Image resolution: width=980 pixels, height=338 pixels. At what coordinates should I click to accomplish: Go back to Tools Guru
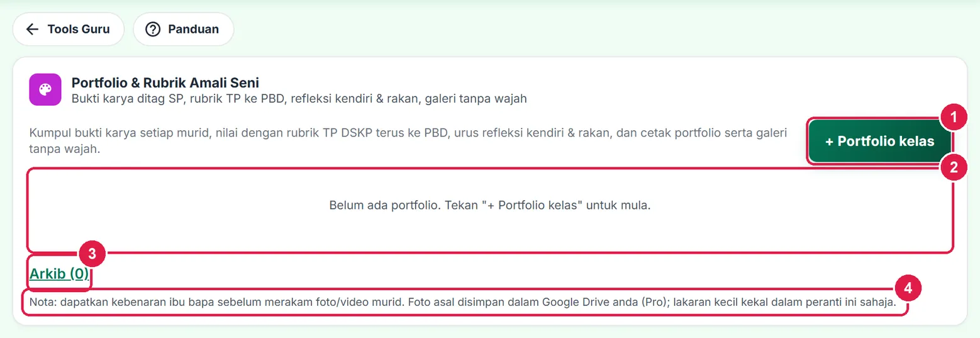pyautogui.click(x=68, y=29)
